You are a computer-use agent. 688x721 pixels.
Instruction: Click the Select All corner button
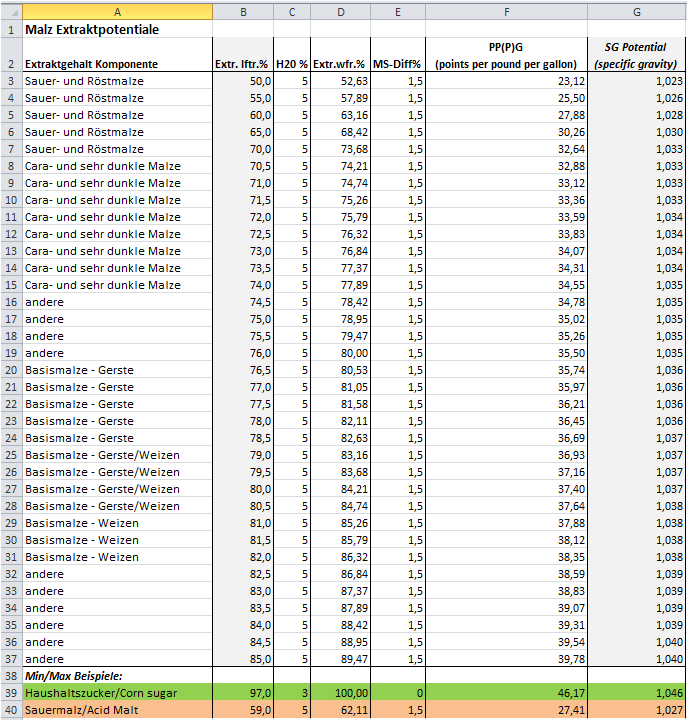pyautogui.click(x=10, y=11)
